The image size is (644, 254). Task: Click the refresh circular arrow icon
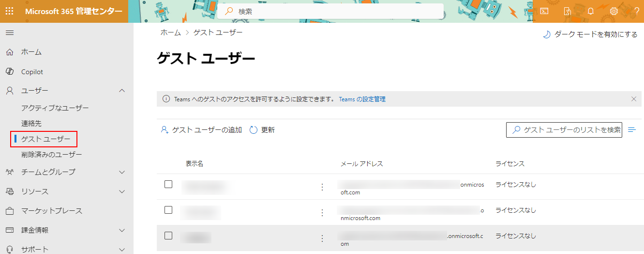click(x=254, y=130)
